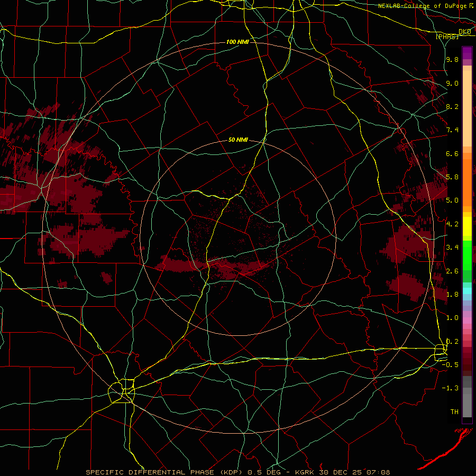Click the 9.8 value on the color scale
Screen dimensions: 476x476
click(x=452, y=59)
